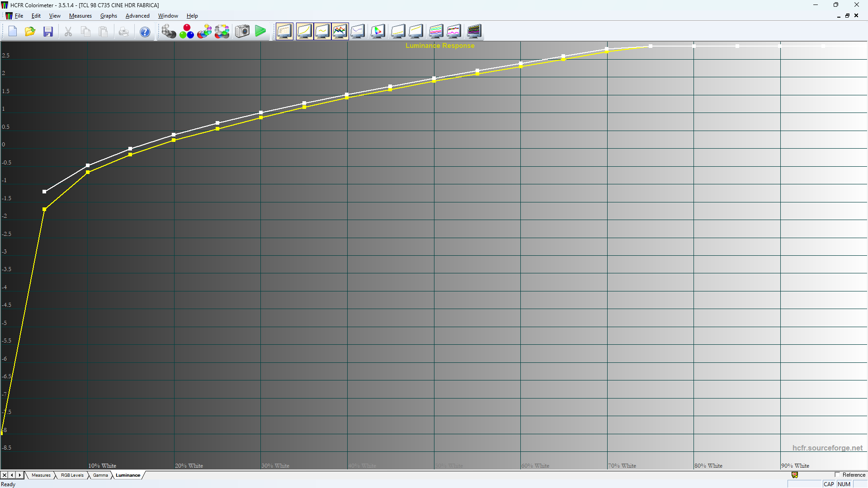Switch to the RGB Levels tab
Screen dimensions: 868x488
72,475
